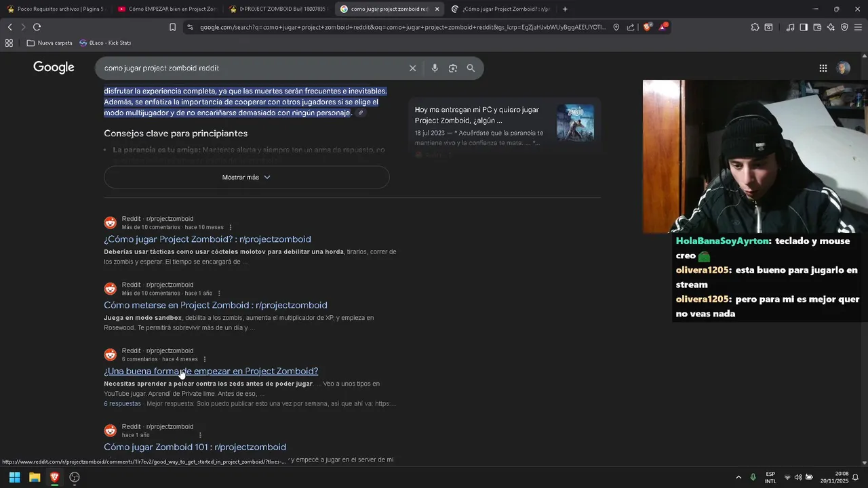868x488 pixels.
Task: Open site settings icon in address bar
Action: [190, 27]
